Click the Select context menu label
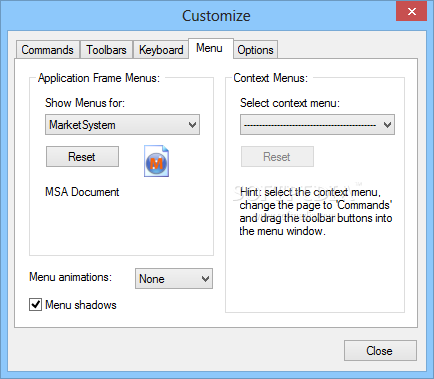434x379 pixels. click(x=290, y=103)
